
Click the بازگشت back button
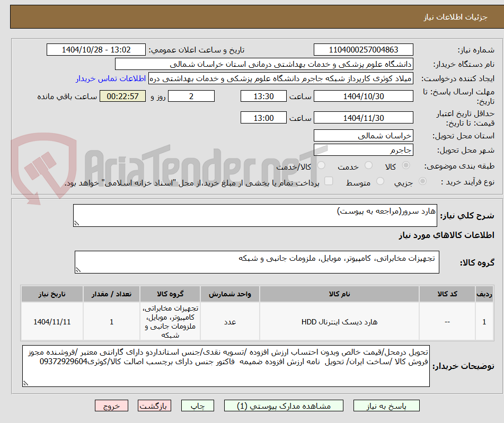pyautogui.click(x=154, y=406)
